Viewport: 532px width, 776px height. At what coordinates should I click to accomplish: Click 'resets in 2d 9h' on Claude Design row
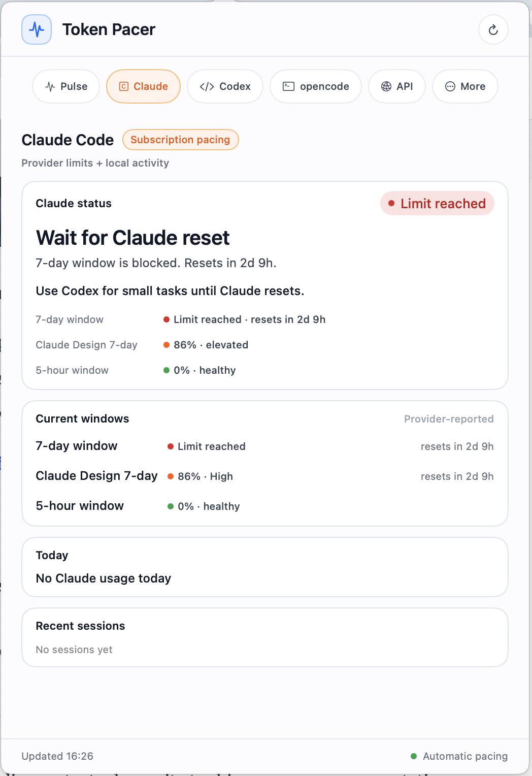click(457, 476)
